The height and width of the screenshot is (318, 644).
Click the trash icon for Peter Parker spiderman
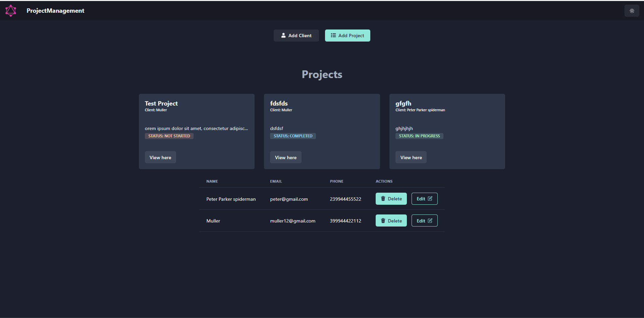pos(383,198)
